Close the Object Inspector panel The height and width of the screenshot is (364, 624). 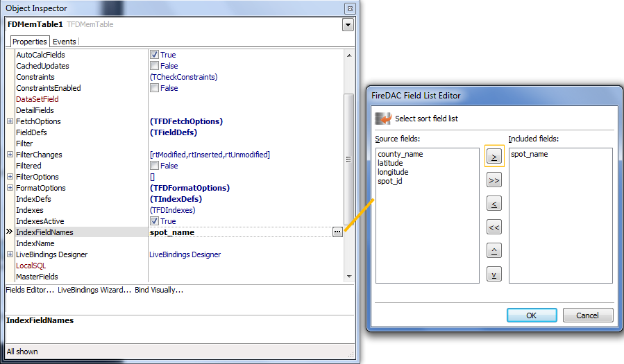click(350, 8)
